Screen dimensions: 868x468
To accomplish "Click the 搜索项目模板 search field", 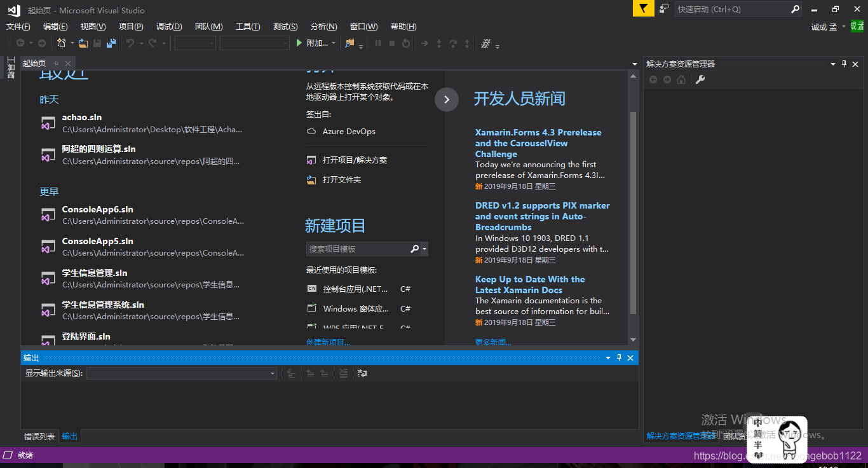I will (357, 249).
